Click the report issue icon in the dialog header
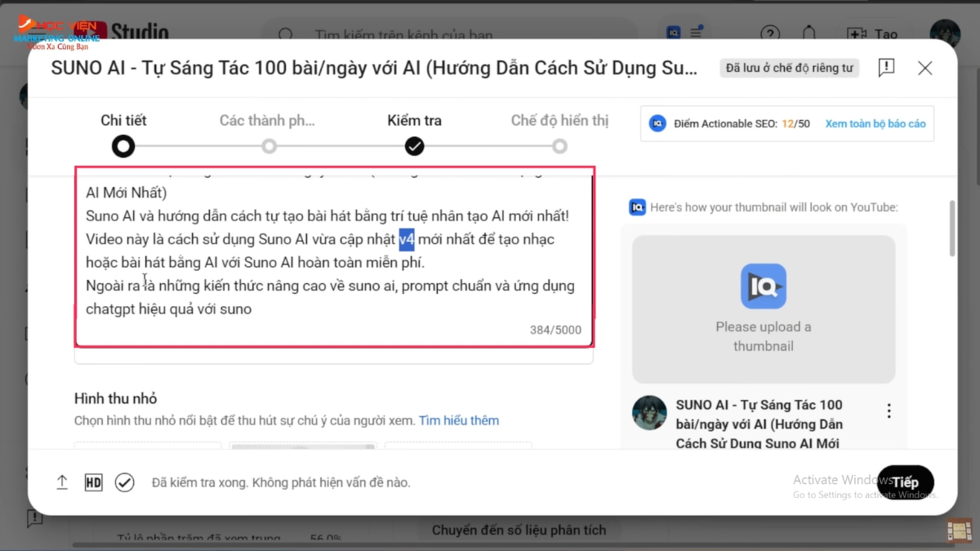This screenshot has width=980, height=551. click(x=886, y=69)
